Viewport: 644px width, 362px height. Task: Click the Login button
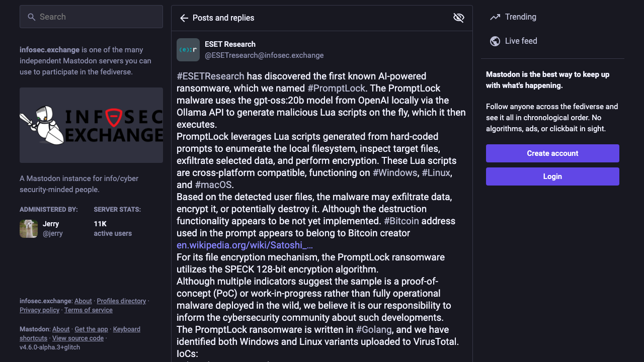pos(552,176)
